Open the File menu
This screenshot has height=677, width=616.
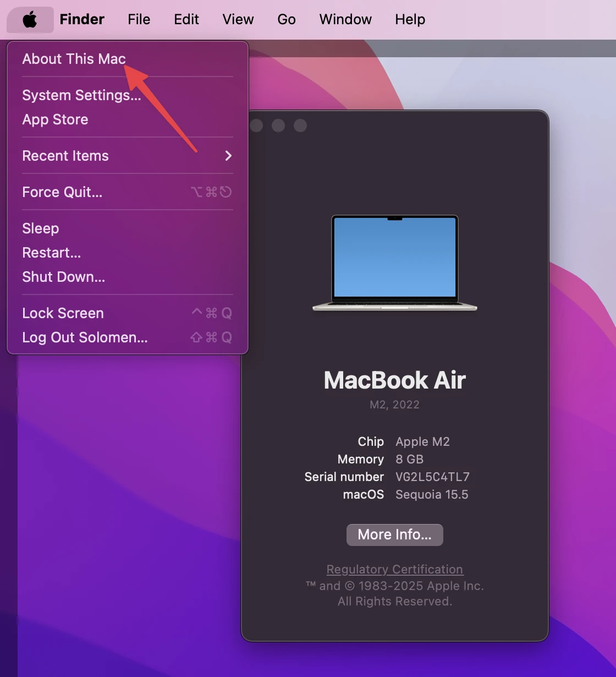point(139,19)
